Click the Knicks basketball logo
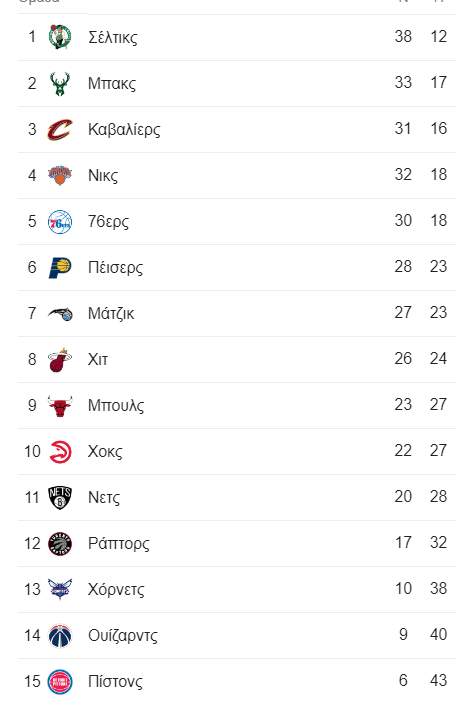Viewport: 456px width, 718px height. coord(60,175)
